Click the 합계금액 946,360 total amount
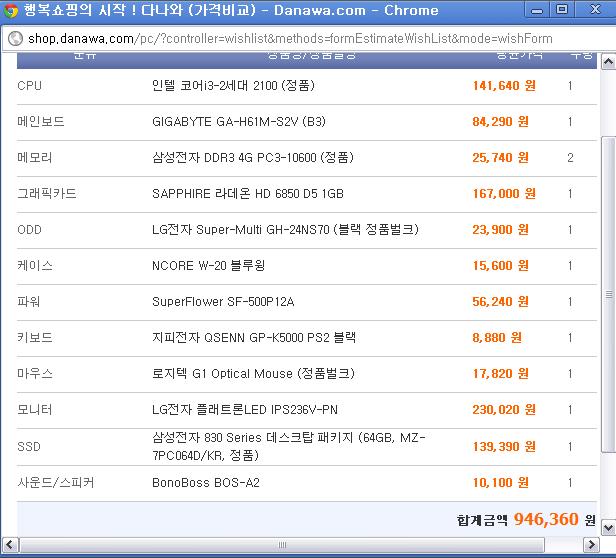The image size is (616, 558). tap(526, 519)
